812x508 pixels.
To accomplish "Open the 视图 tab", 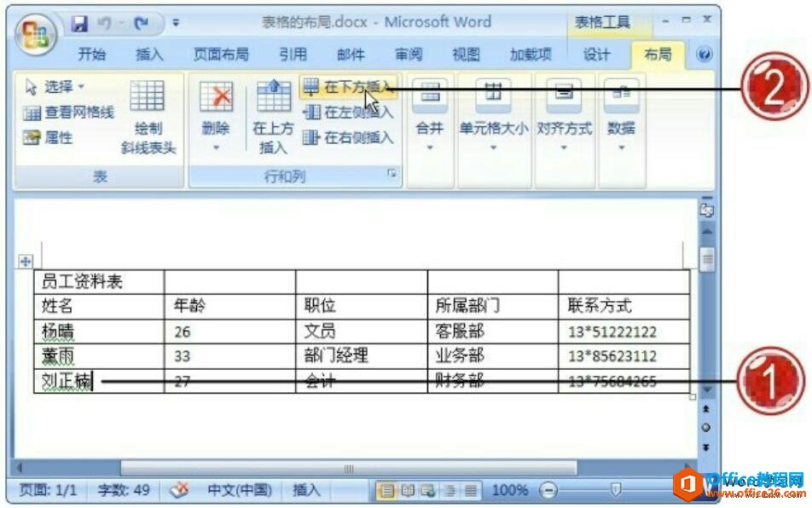I will (466, 54).
